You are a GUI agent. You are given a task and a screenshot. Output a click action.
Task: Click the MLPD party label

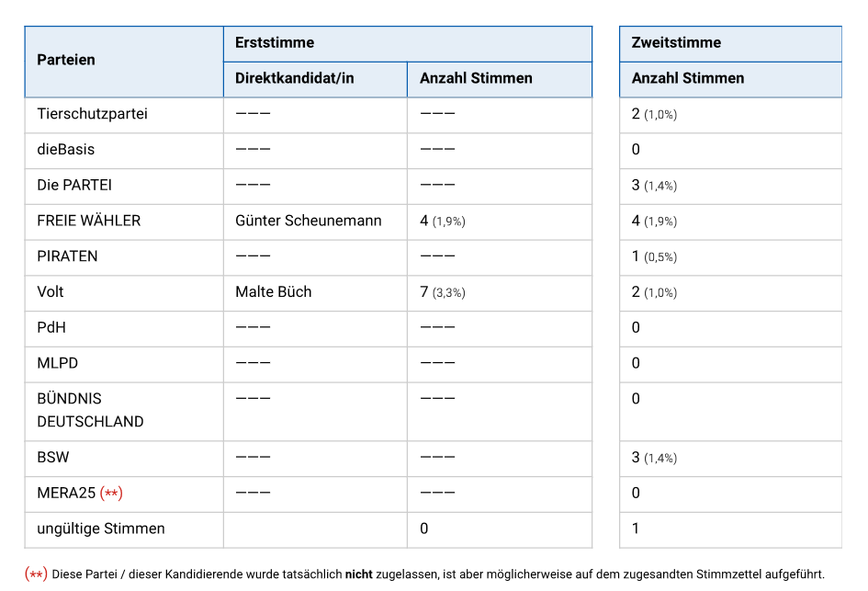[x=57, y=363]
